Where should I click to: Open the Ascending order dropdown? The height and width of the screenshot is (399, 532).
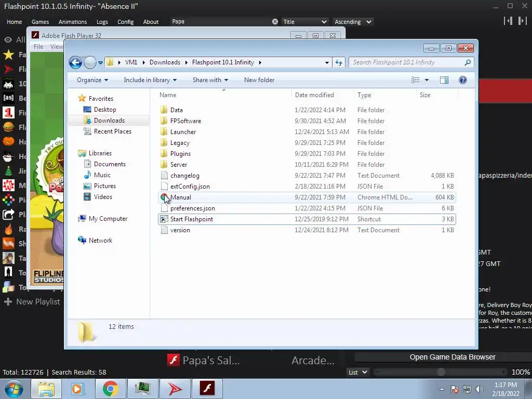(353, 22)
